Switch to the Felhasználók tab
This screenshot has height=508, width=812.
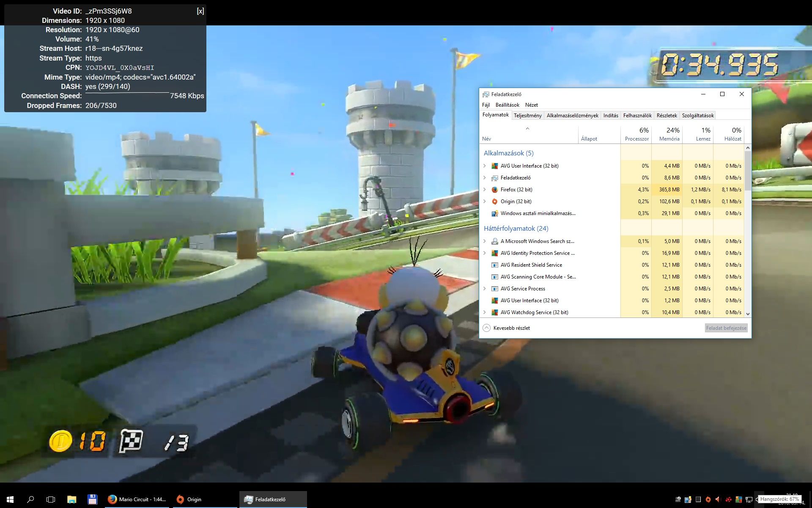click(637, 116)
